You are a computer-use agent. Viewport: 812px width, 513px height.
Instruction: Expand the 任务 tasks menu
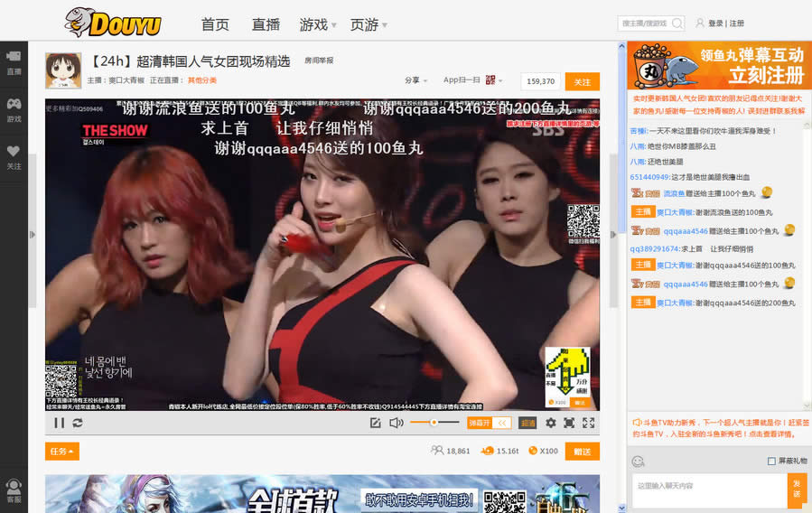61,451
